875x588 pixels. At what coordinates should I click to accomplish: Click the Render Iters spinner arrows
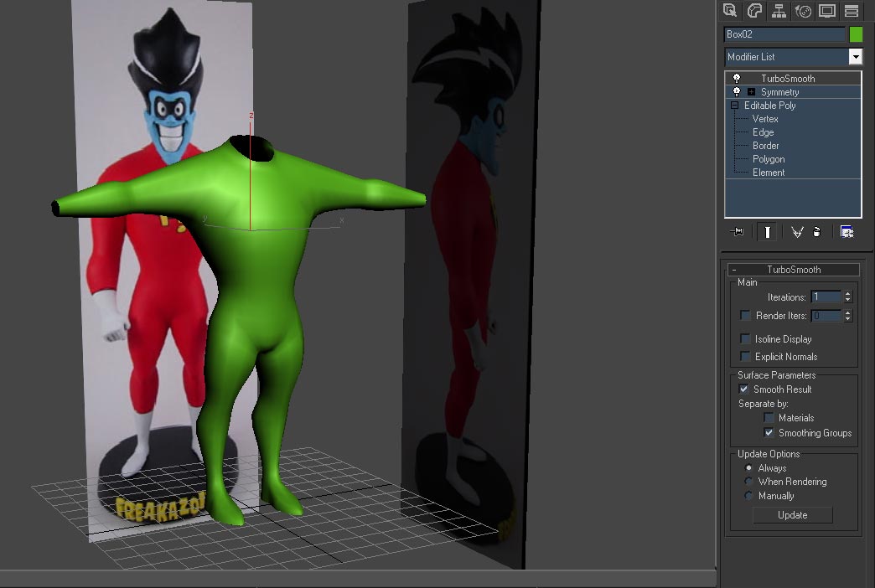coord(847,316)
